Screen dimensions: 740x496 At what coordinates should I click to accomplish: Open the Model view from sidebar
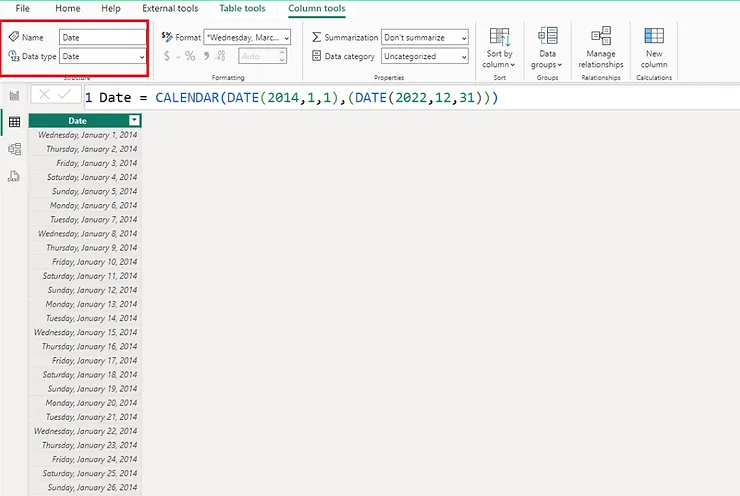click(x=14, y=149)
